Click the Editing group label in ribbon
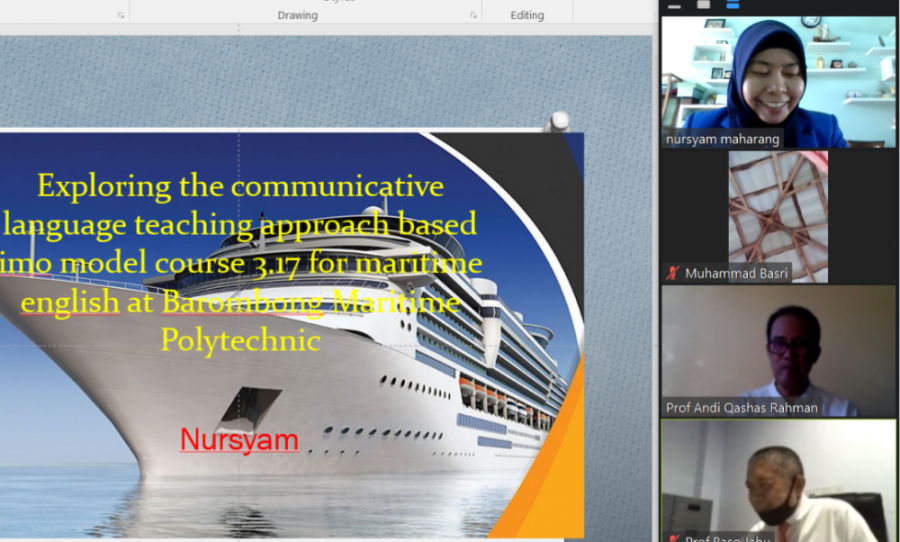Screen dimensions: 900x542 tap(527, 16)
